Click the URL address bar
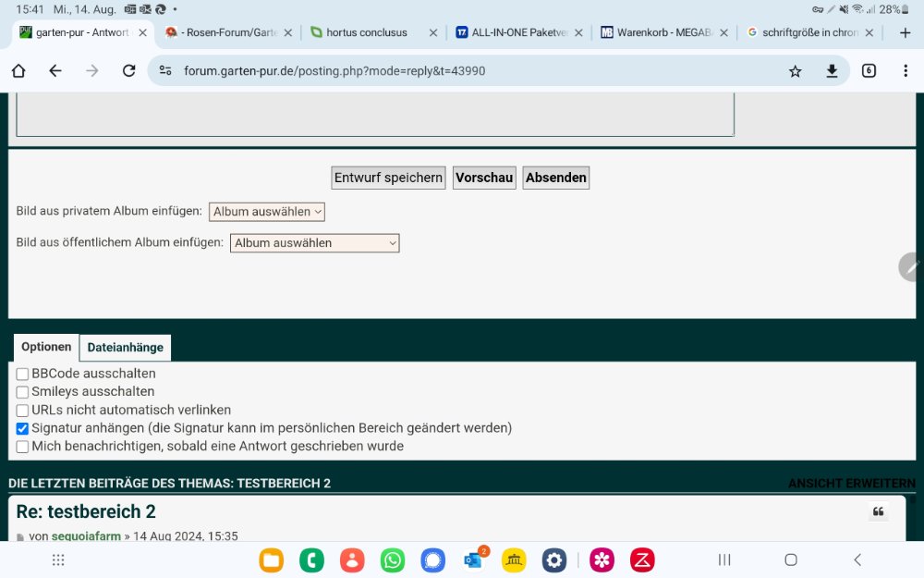The height and width of the screenshot is (578, 924). 462,71
